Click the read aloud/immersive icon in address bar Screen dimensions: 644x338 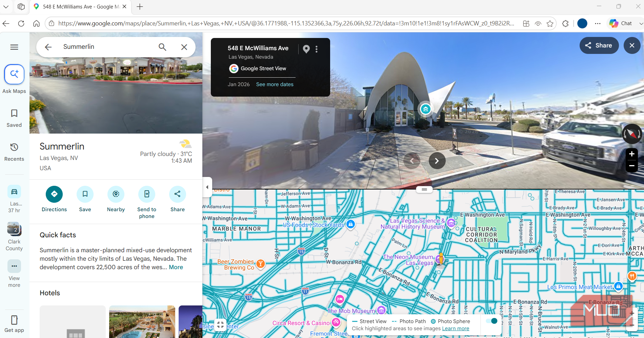tap(538, 23)
